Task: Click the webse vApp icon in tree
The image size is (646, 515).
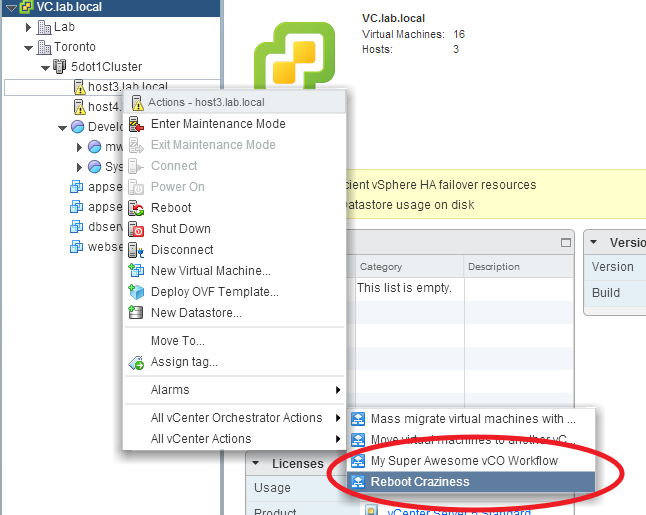Action: click(x=77, y=246)
